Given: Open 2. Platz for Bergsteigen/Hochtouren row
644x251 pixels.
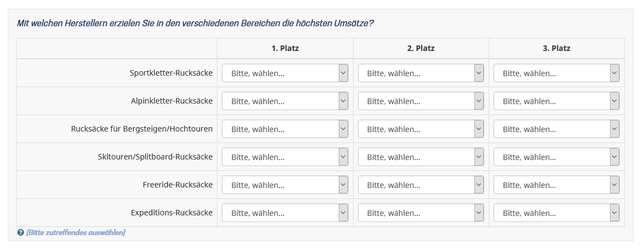Looking at the screenshot, I should pyautogui.click(x=421, y=129).
